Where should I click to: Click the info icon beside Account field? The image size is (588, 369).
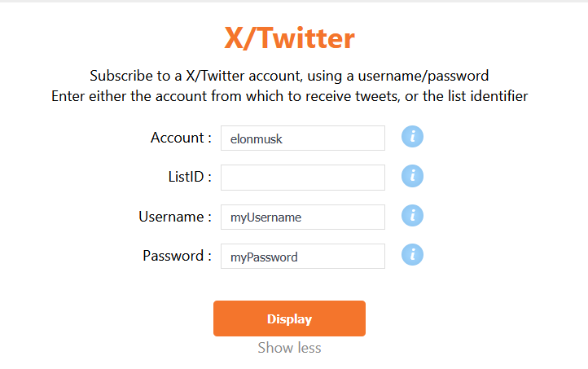(412, 138)
